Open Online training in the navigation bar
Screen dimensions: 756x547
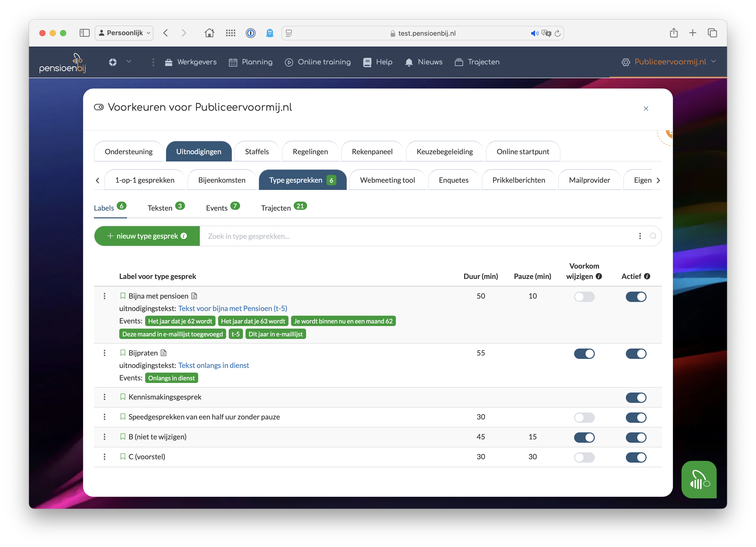coord(318,62)
